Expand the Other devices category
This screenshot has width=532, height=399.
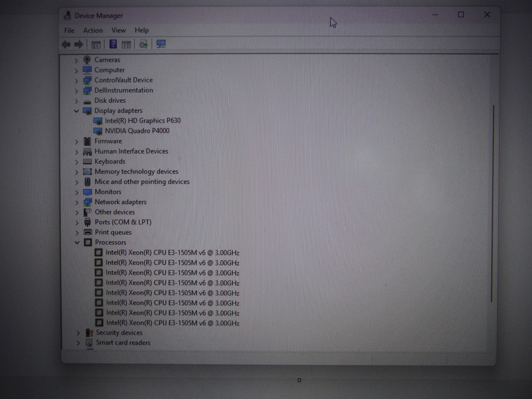point(77,213)
